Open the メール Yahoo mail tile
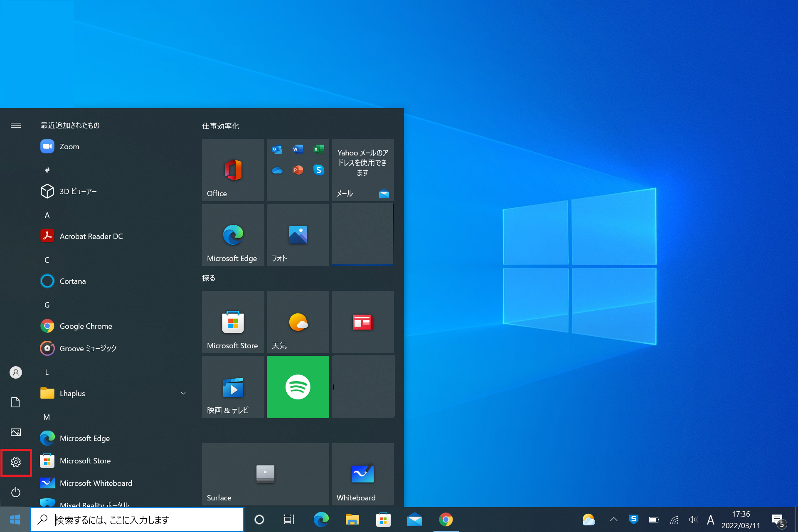 point(363,170)
